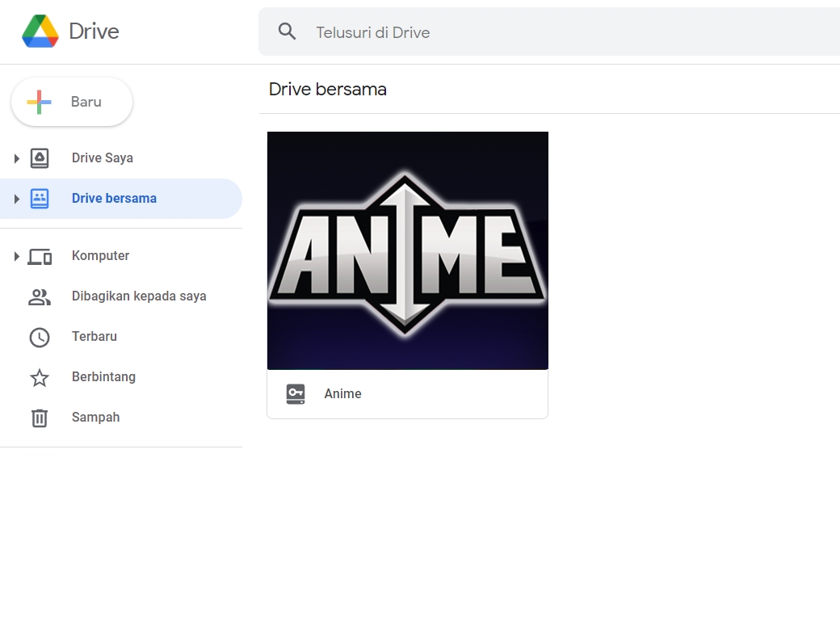The image size is (840, 630).
Task: Click the Komputer devices icon
Action: tap(40, 257)
